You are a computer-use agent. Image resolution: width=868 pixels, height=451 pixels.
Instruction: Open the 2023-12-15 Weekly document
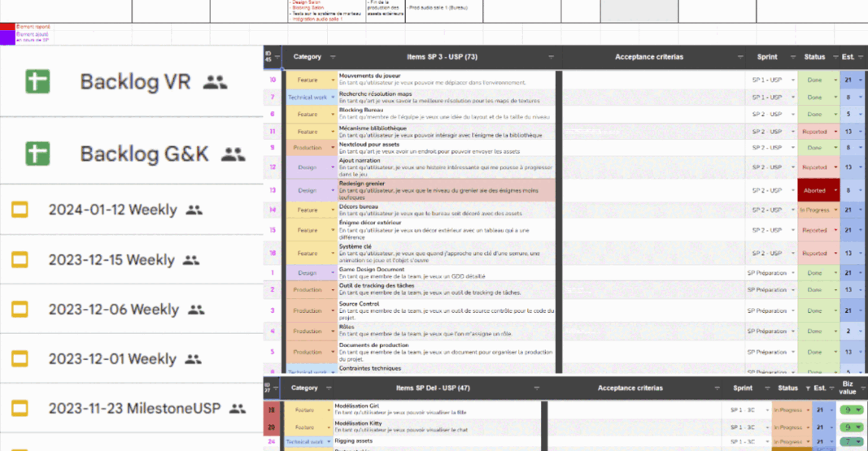(x=111, y=260)
